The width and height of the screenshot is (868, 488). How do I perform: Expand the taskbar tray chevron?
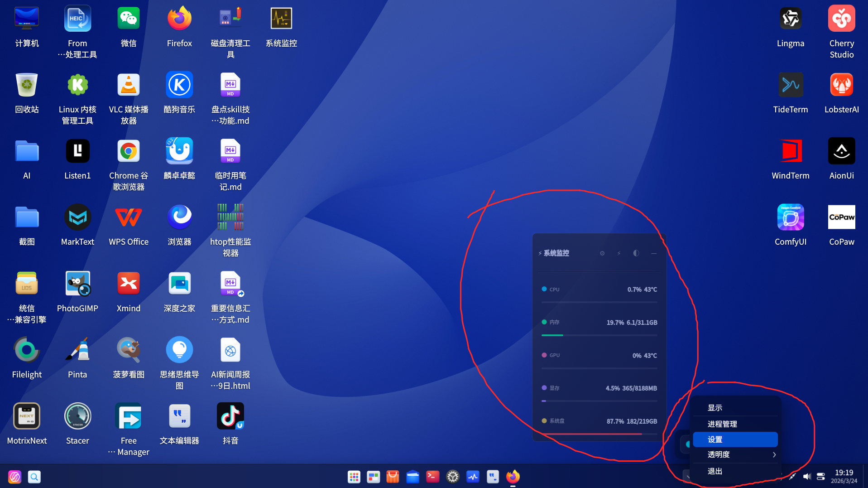pos(689,476)
